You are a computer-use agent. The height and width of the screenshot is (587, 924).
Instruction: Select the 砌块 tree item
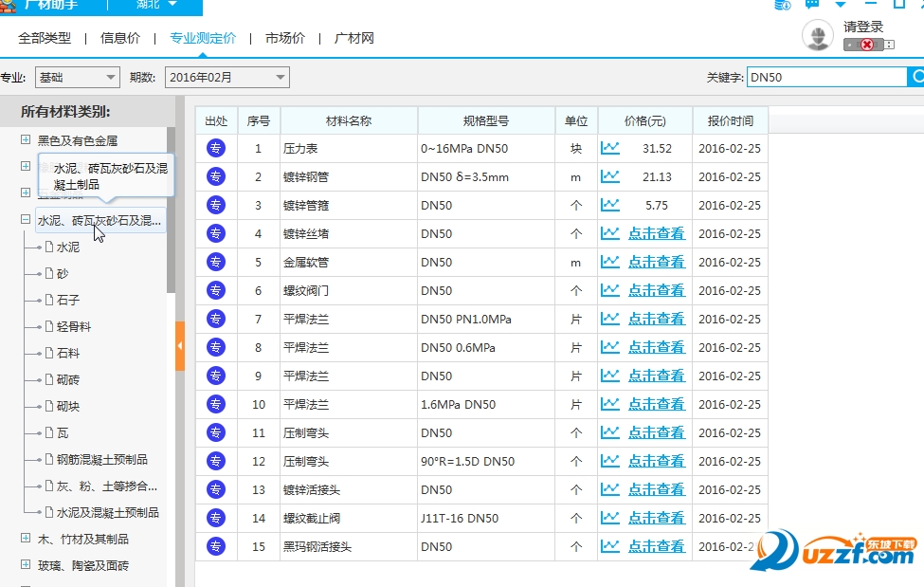click(68, 407)
